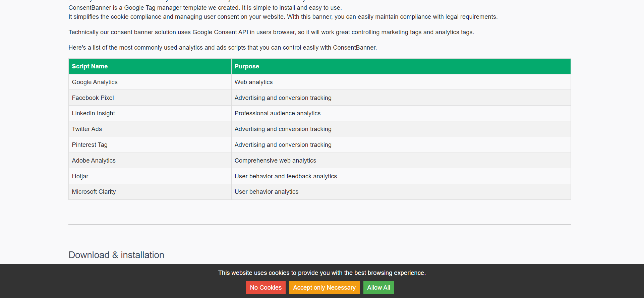This screenshot has width=644, height=298.
Task: Select the Facebook Pixel cell
Action: 150,98
